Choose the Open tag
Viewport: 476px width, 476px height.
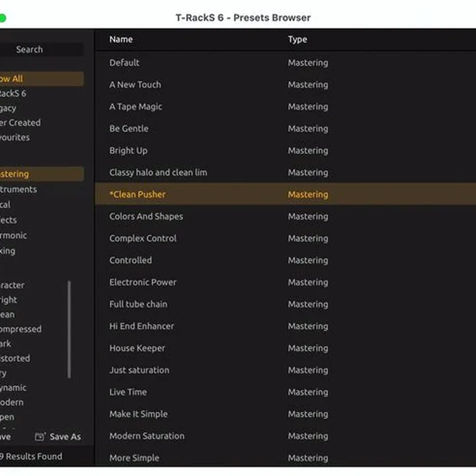click(7, 417)
